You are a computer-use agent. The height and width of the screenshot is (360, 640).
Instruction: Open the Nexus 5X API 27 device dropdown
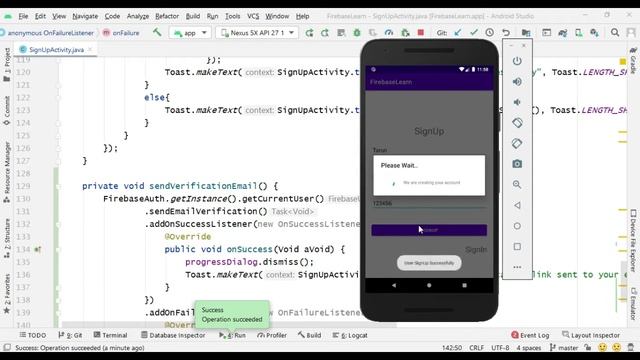point(257,33)
